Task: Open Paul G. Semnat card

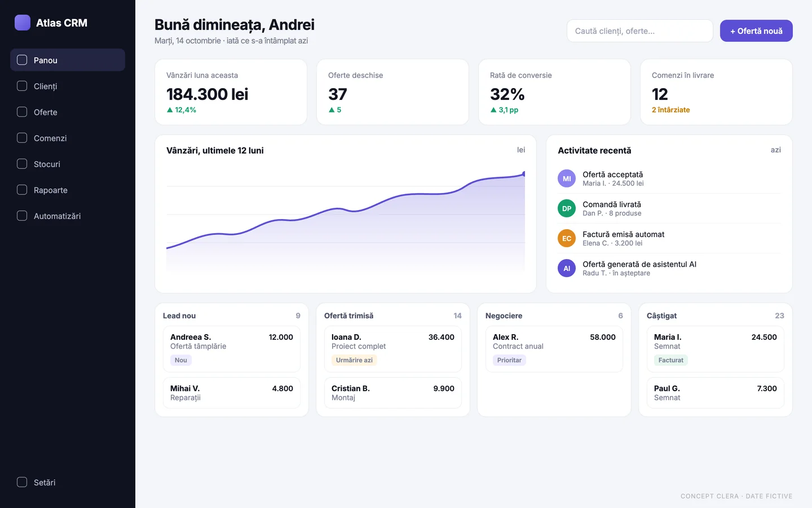Action: pos(716,393)
